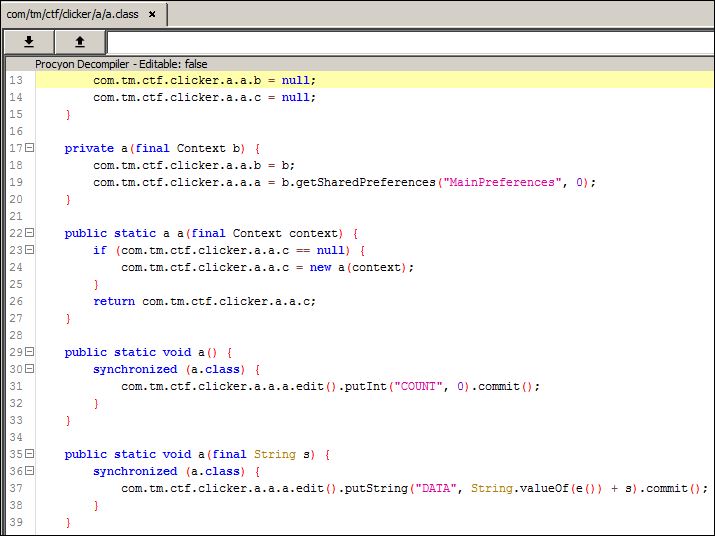715x536 pixels.
Task: Collapse the synchronized fold at line 30
Action: (30, 369)
